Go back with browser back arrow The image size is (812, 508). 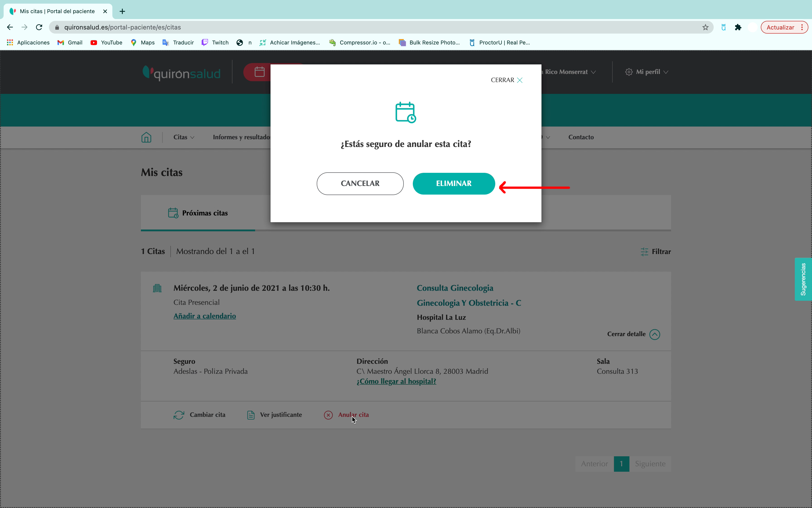(10, 27)
